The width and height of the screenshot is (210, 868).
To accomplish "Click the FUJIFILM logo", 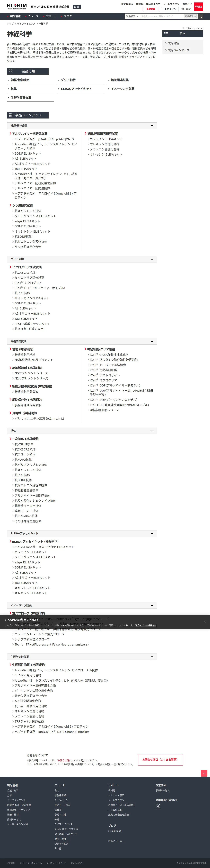I will [17, 7].
